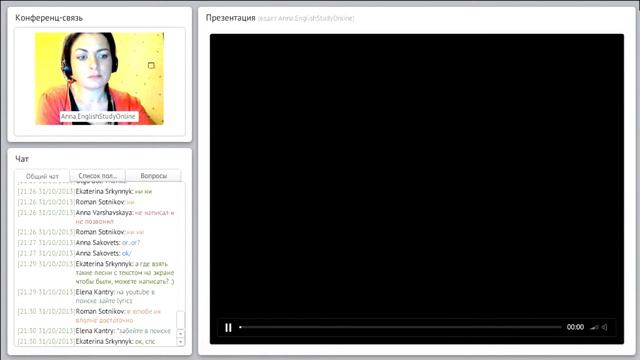Click Elena Kantry 21:29 youtube message
The width and height of the screenshot is (640, 360).
[87, 296]
